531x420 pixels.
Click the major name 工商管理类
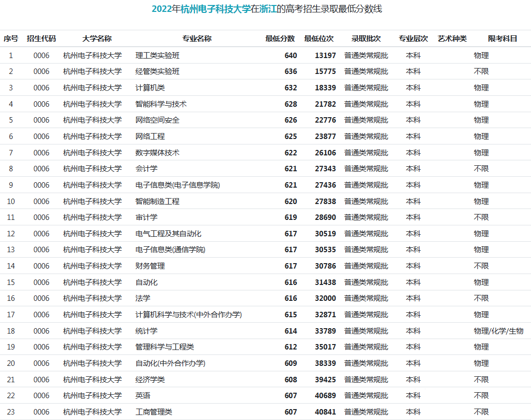click(x=154, y=412)
